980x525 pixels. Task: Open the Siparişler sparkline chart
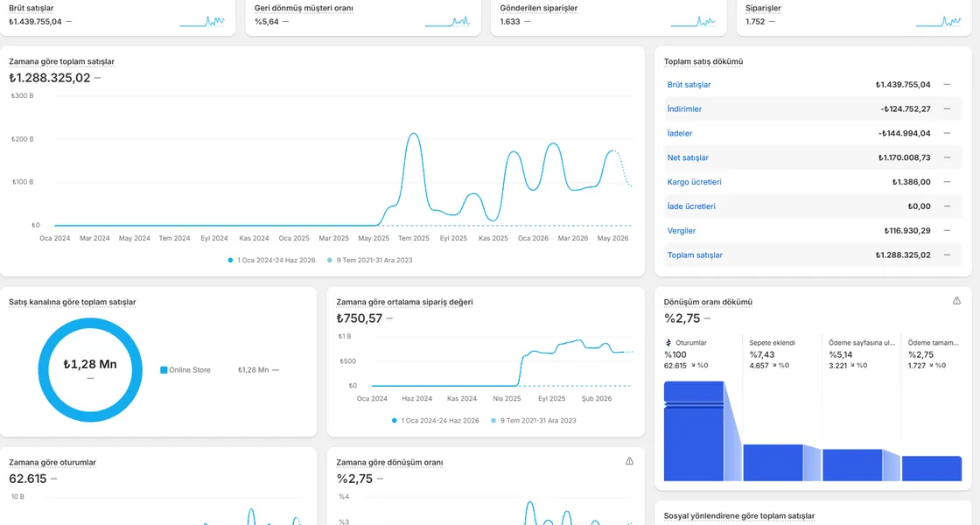939,22
